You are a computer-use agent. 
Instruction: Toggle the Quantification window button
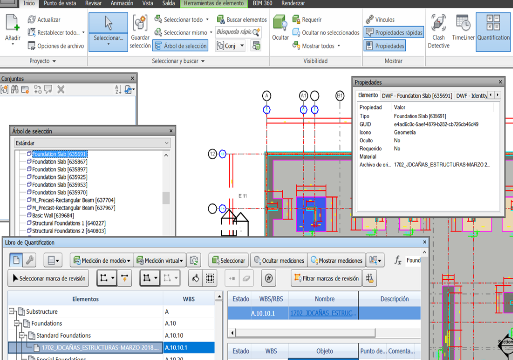click(x=493, y=32)
